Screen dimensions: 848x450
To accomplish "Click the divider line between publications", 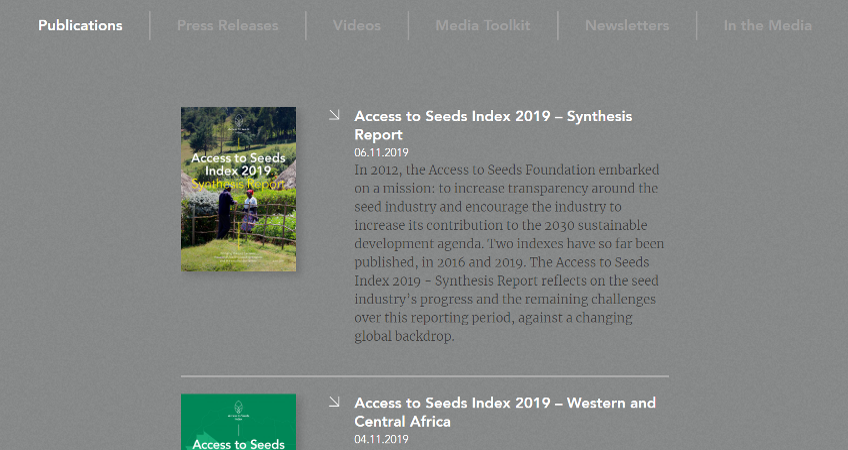I will tap(425, 375).
